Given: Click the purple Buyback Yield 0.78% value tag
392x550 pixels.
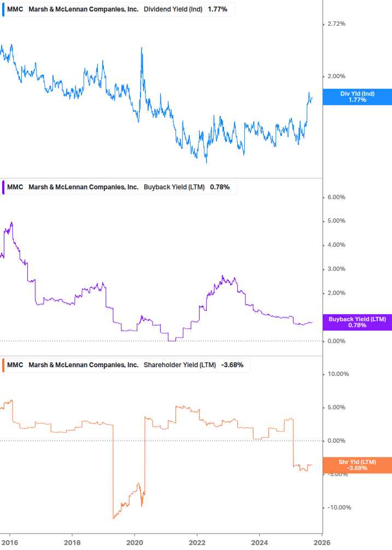Looking at the screenshot, I should (358, 322).
